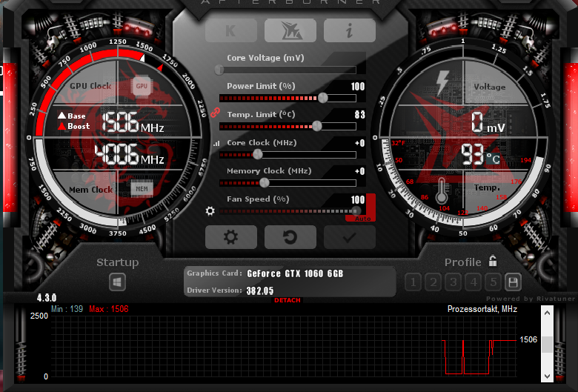Click the Fan Speed value 100
Image resolution: width=578 pixels, height=392 pixels.
[x=358, y=200]
